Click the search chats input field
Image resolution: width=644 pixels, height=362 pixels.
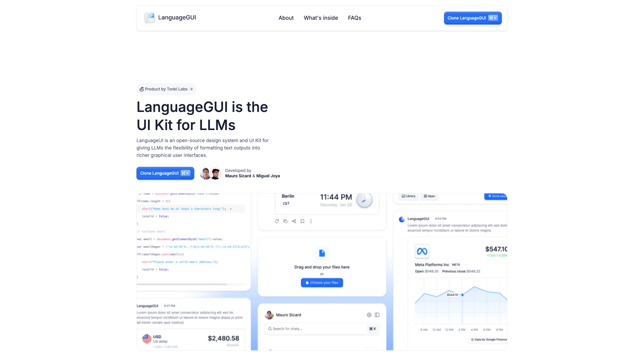pos(322,328)
